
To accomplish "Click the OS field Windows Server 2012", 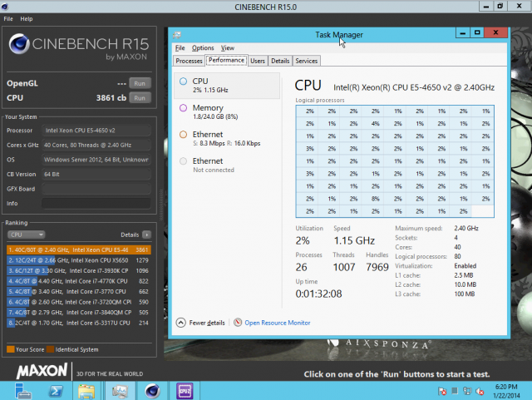I will pyautogui.click(x=96, y=160).
